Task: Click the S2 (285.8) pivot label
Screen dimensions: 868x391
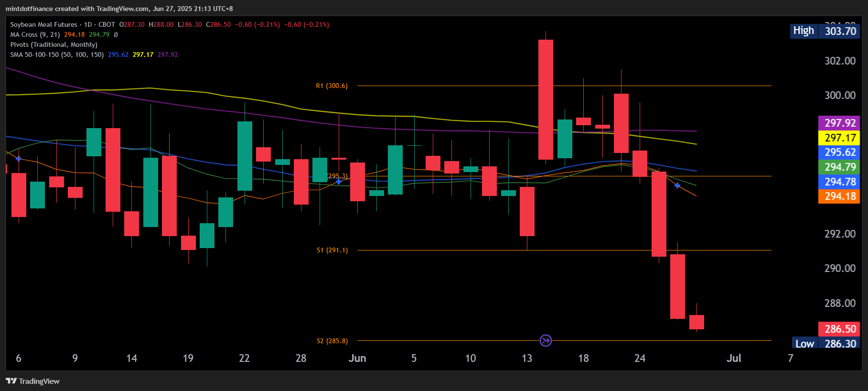Action: pos(332,341)
